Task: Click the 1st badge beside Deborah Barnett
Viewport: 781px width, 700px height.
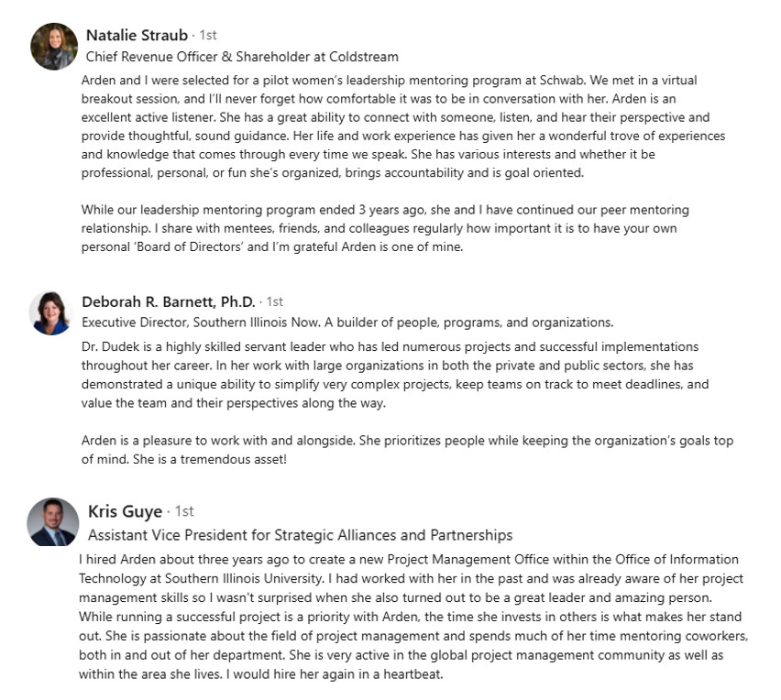Action: coord(274,301)
